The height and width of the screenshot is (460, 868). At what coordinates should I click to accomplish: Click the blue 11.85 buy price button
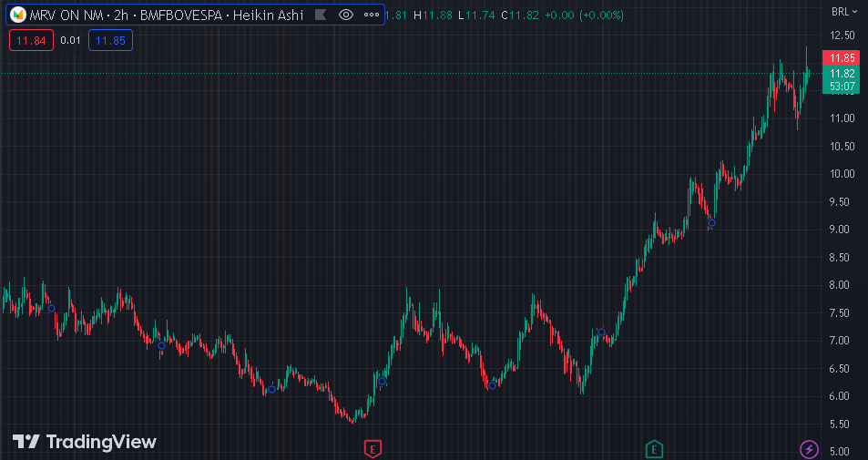(111, 40)
